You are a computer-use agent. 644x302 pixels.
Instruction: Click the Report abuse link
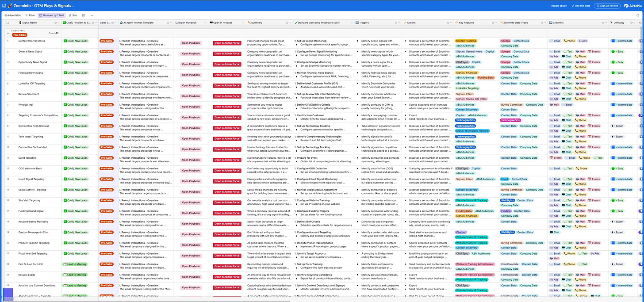point(559,6)
